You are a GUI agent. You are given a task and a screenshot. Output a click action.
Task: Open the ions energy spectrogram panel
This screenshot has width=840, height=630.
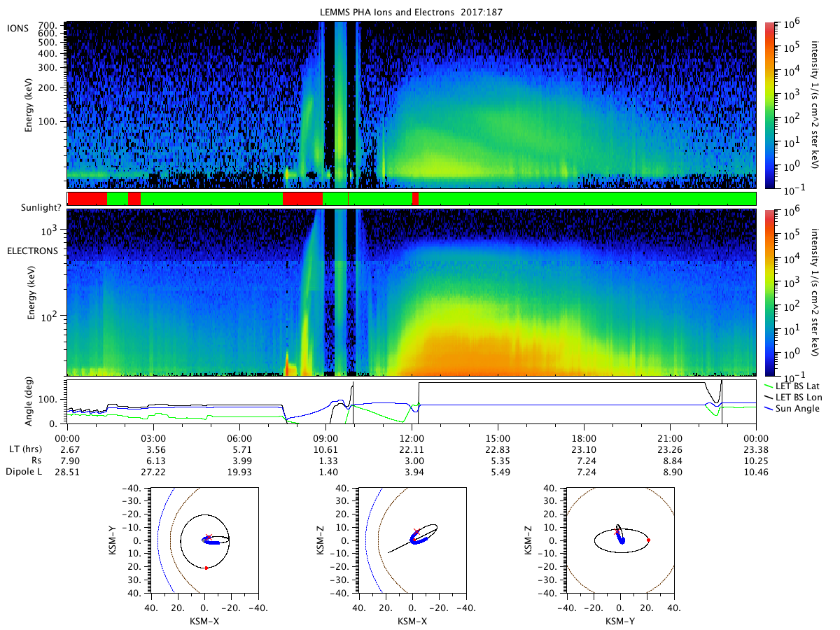[412, 105]
